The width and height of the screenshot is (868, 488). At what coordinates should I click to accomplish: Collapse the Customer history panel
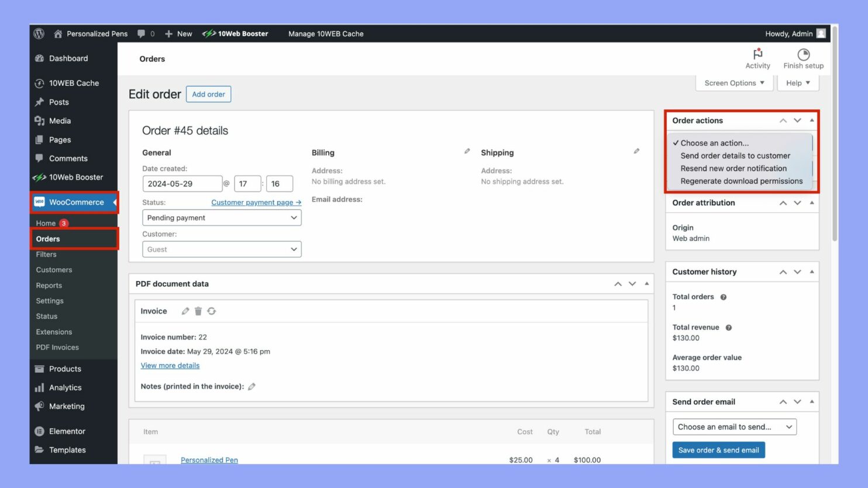(811, 271)
